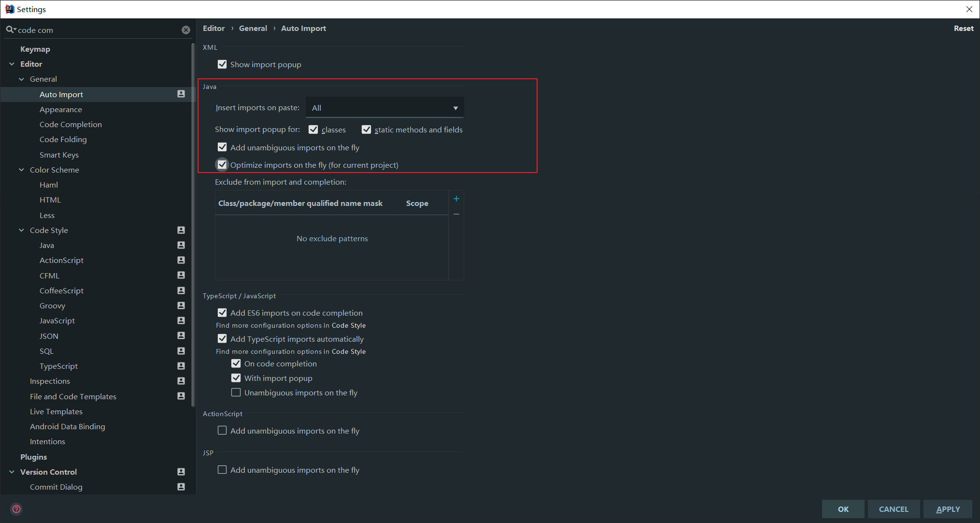Click the Reset link
The width and height of the screenshot is (980, 523).
coord(963,29)
